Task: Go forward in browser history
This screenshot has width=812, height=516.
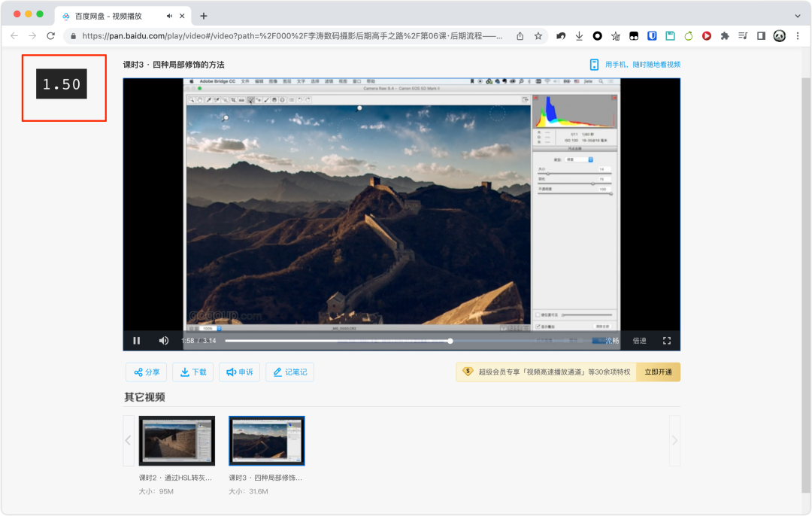Action: (32, 36)
